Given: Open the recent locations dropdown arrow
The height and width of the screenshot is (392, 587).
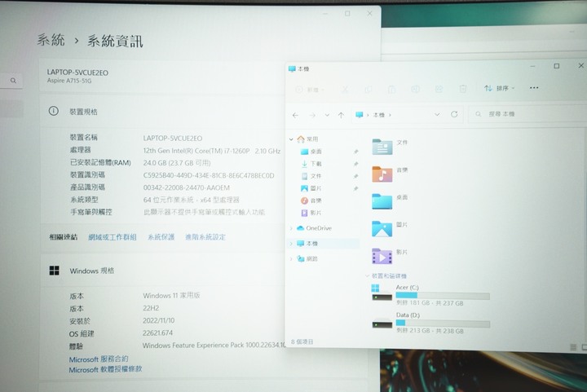Looking at the screenshot, I should click(x=327, y=115).
